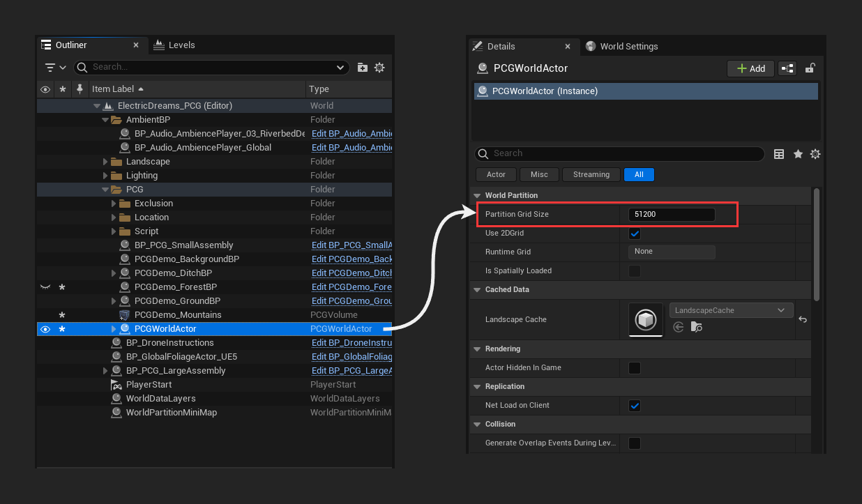
Task: Enable the Is Spatially Loaded checkbox
Action: point(635,270)
